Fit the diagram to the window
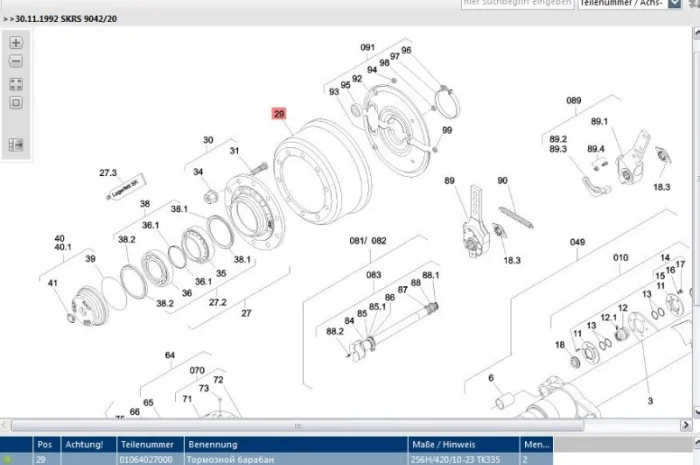700x465 pixels. click(16, 85)
